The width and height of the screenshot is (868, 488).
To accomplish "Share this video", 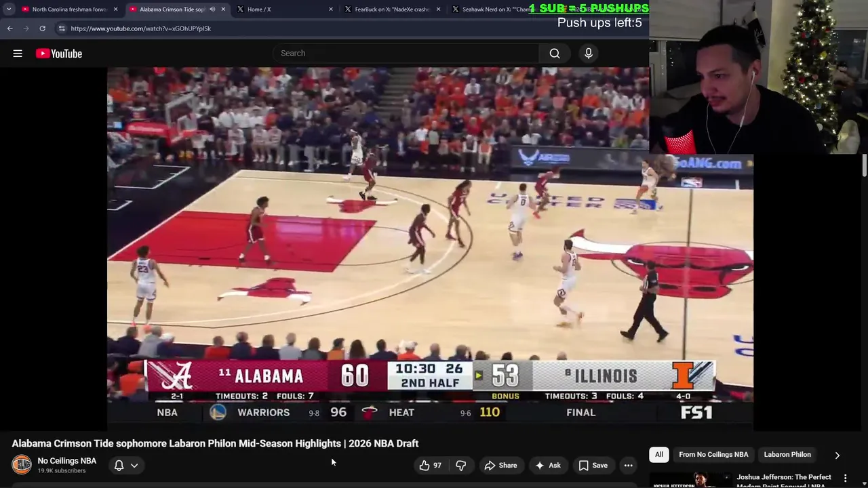I will 500,466.
